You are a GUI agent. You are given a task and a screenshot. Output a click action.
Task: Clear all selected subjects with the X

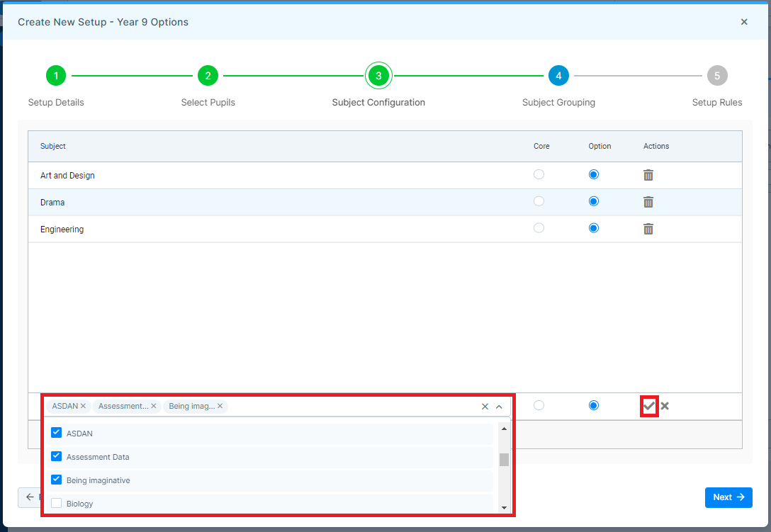(485, 406)
